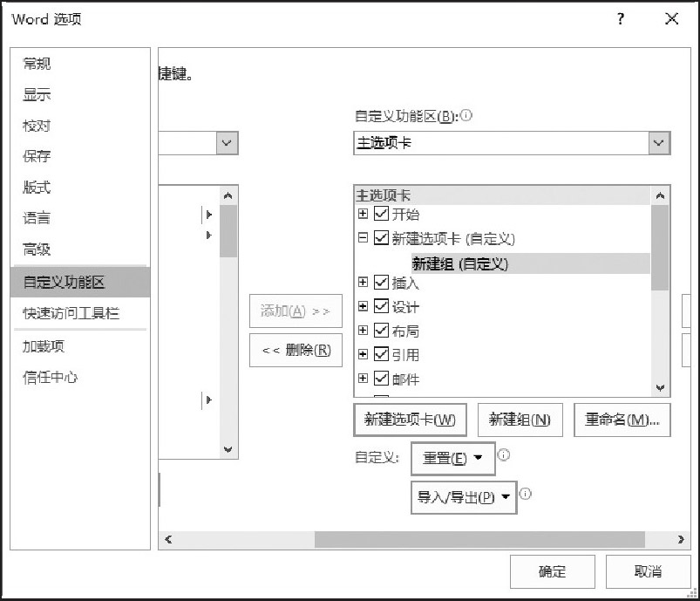Uncheck 新建选项卡 (自定义) checkbox
The image size is (700, 601).
click(x=381, y=238)
